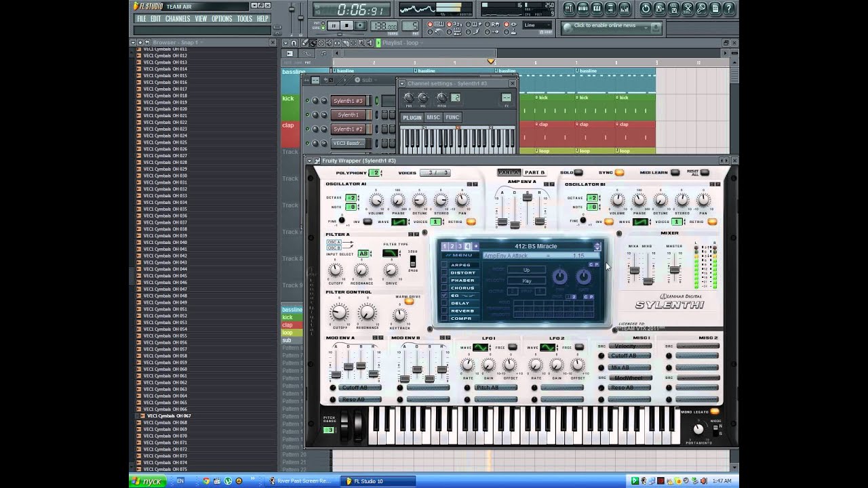Screen dimensions: 868x488
Task: Open Mod Env A Cutoff AB destination
Action: (359, 388)
